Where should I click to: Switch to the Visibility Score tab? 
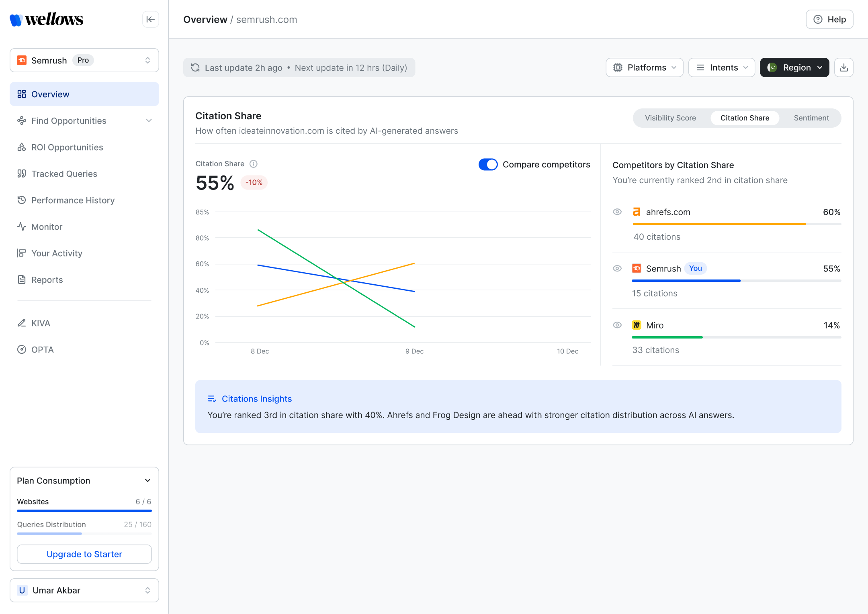coord(670,118)
